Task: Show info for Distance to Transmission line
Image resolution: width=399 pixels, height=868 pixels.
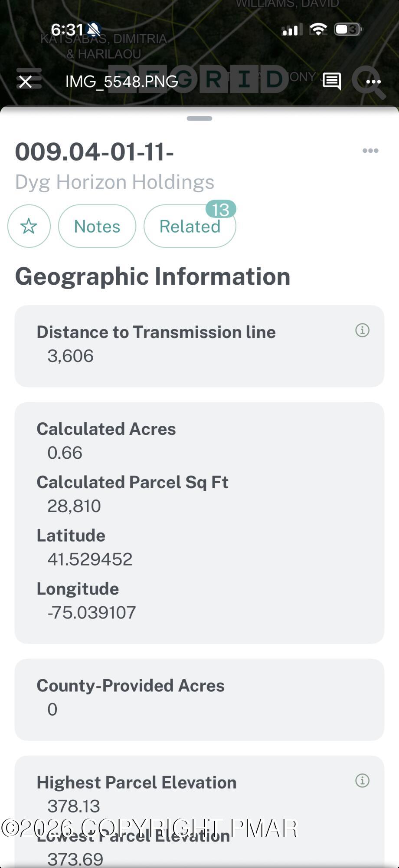Action: [x=362, y=330]
